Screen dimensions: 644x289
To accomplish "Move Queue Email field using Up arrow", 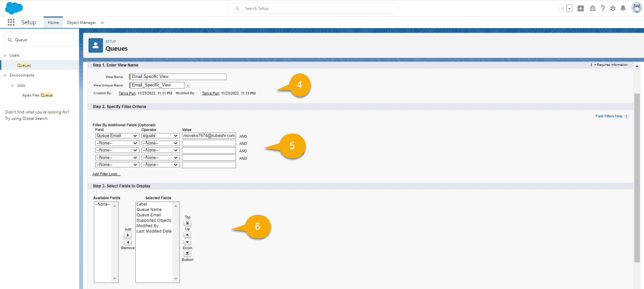I will click(x=187, y=234).
